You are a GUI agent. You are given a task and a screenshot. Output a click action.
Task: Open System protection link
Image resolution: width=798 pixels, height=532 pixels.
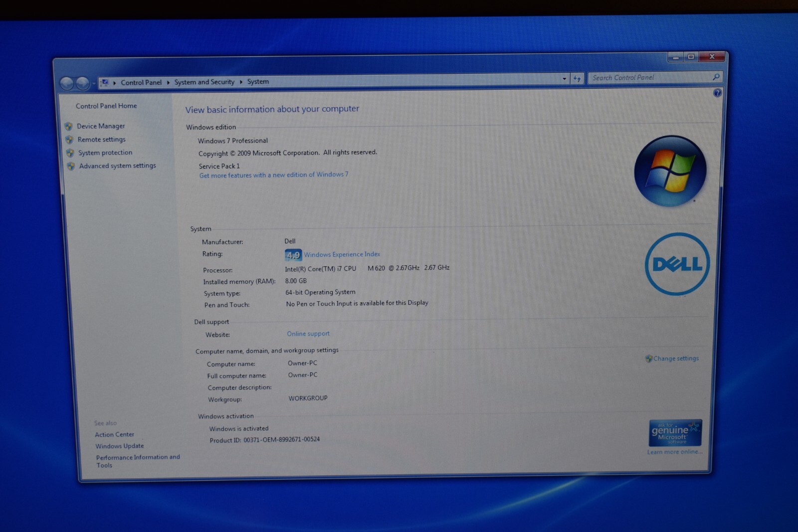[x=105, y=153]
